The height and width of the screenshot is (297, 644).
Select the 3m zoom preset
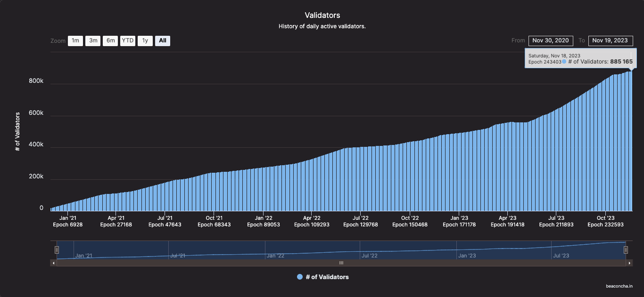[x=92, y=40]
